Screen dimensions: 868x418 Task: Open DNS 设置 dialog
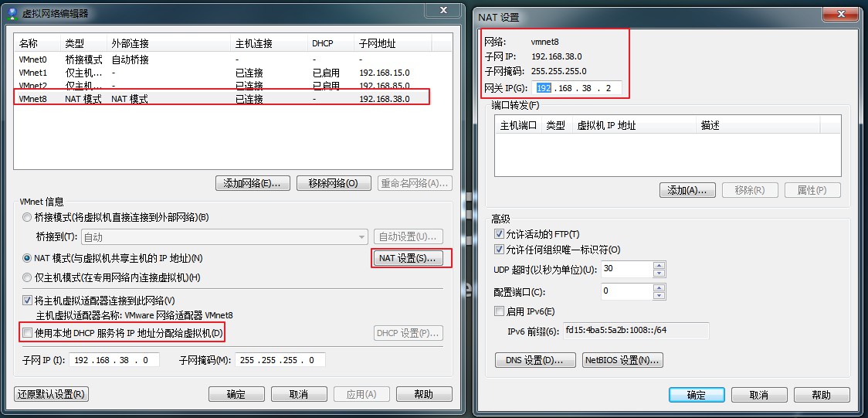click(x=534, y=360)
